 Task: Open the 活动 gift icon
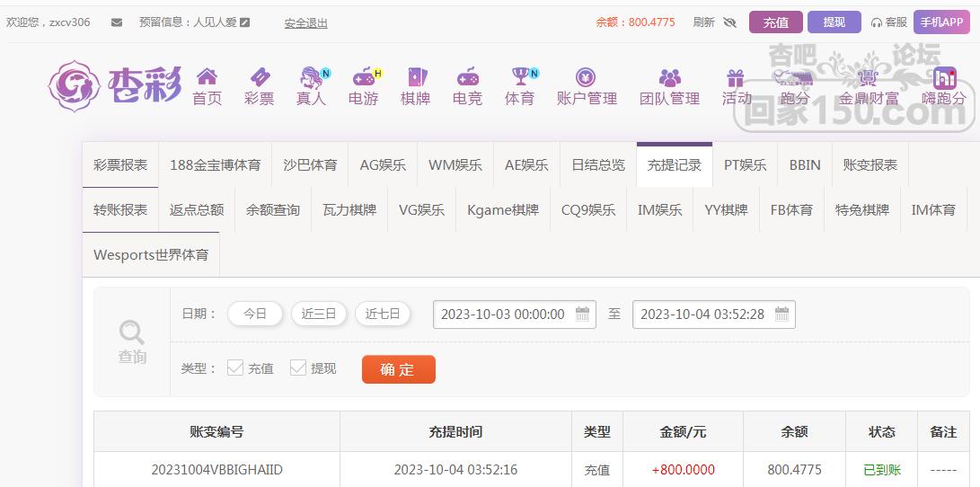pos(736,77)
